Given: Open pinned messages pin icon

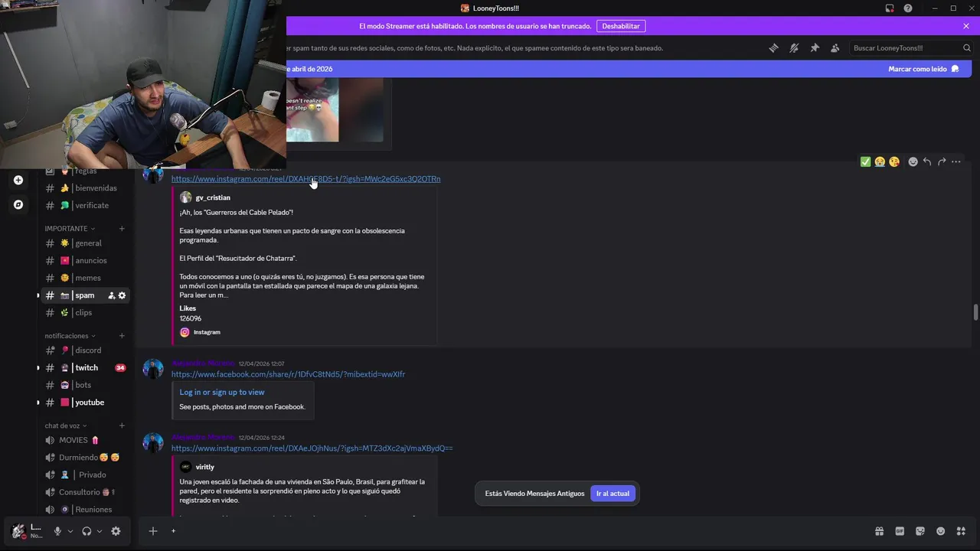Looking at the screenshot, I should (815, 47).
